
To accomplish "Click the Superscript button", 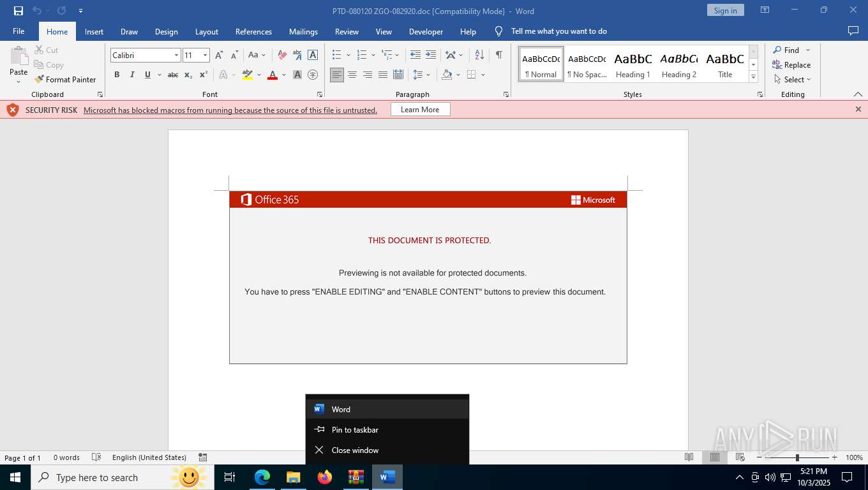I will tap(204, 75).
